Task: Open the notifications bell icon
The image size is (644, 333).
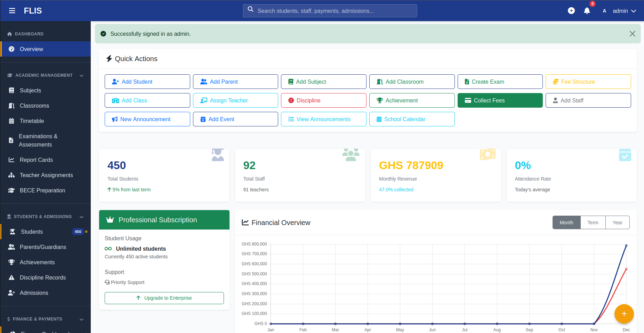Action: click(587, 11)
